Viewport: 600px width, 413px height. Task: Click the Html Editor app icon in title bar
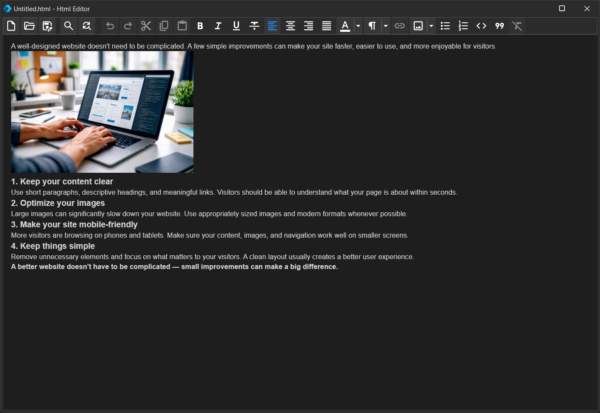(x=7, y=8)
